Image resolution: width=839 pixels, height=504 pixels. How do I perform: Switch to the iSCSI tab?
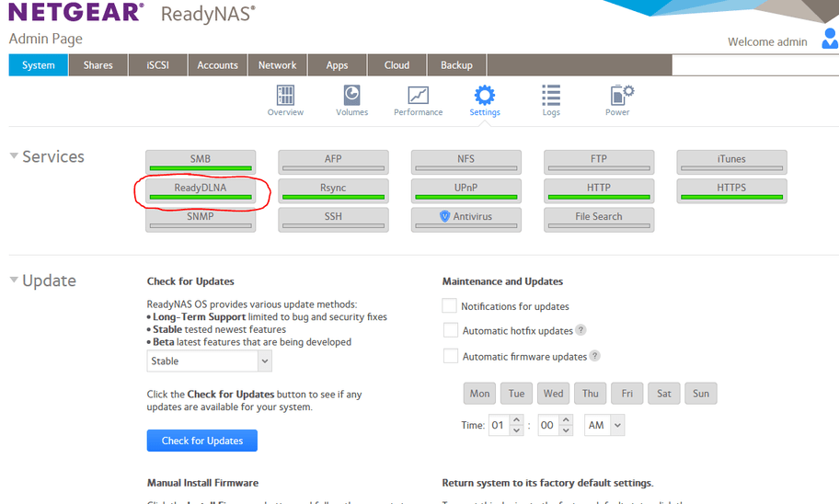click(x=158, y=65)
